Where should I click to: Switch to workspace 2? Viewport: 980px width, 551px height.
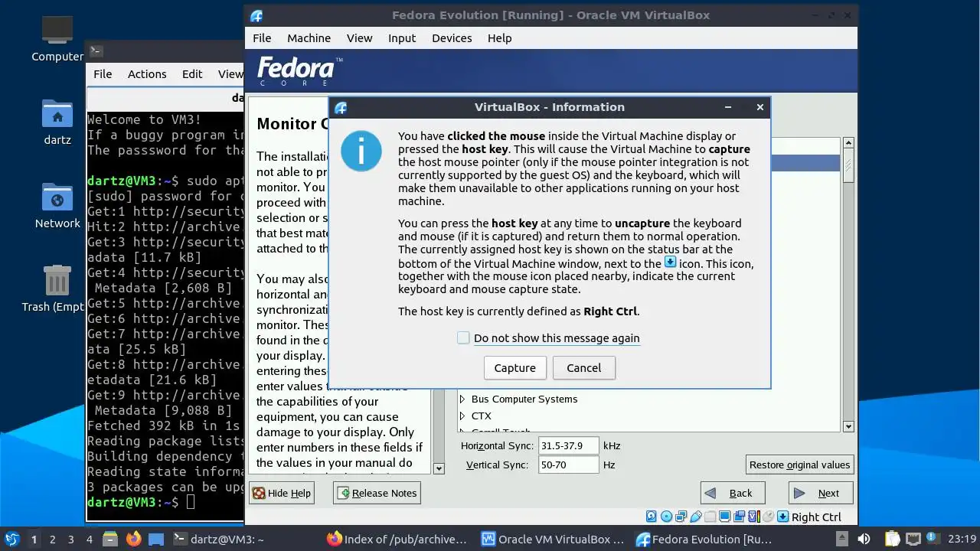[x=52, y=539]
